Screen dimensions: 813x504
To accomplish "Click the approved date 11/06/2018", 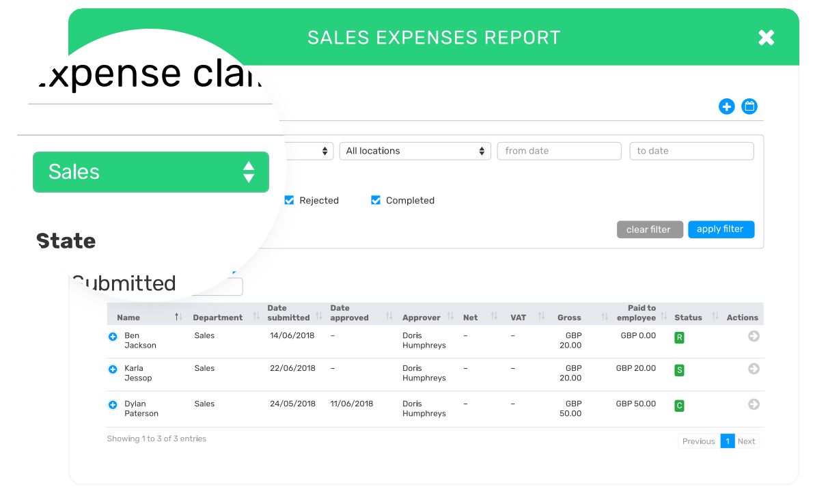I will tap(352, 404).
